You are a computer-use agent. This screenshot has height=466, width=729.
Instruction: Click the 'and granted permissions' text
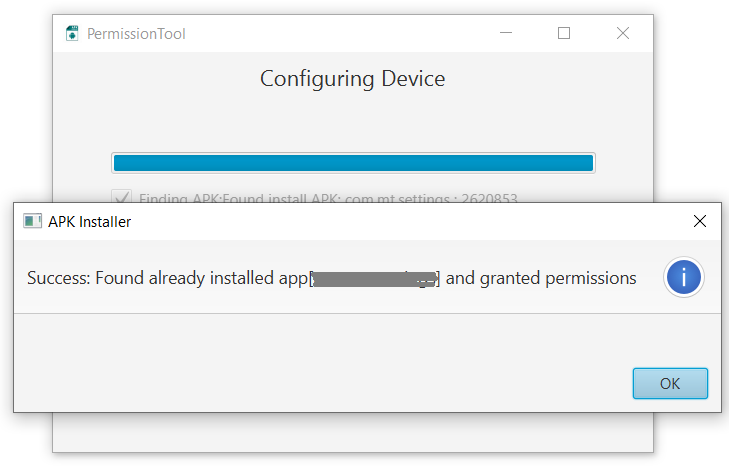541,278
